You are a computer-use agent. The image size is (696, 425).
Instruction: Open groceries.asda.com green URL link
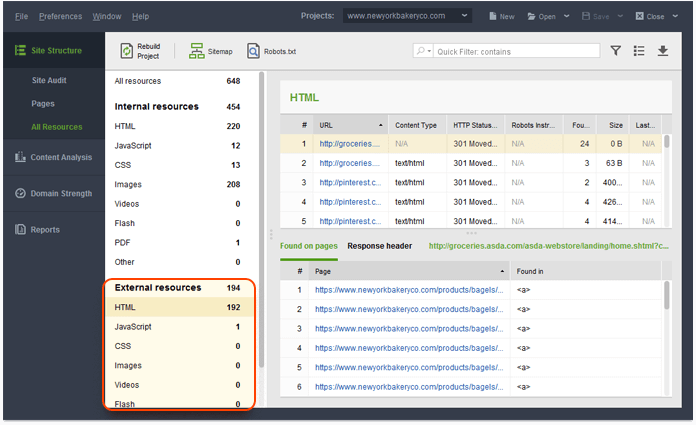(x=548, y=246)
